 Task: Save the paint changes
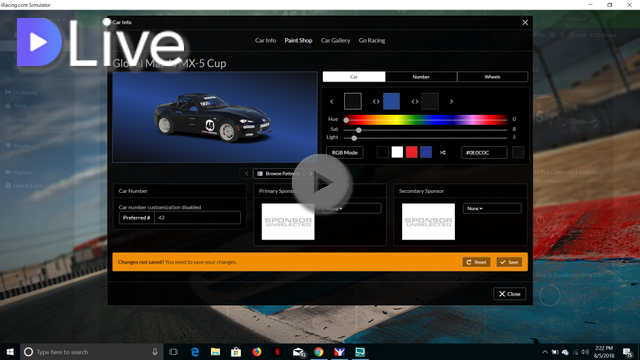tap(509, 262)
